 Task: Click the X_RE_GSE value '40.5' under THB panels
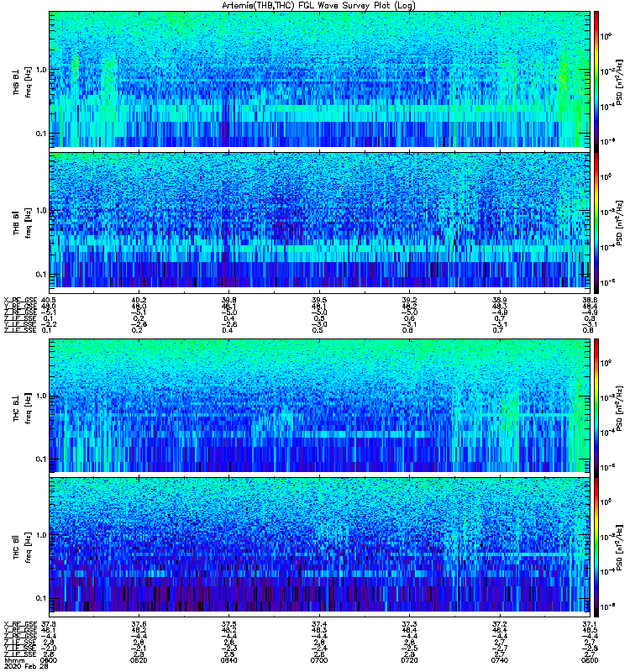49,301
